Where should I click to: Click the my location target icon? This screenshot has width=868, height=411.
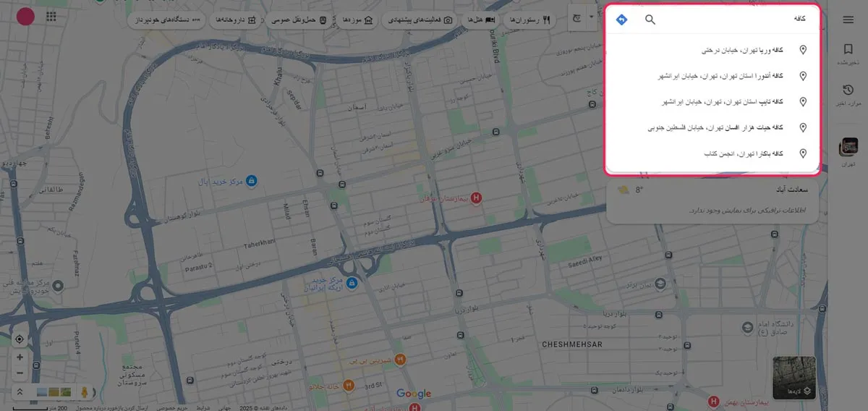tap(20, 339)
